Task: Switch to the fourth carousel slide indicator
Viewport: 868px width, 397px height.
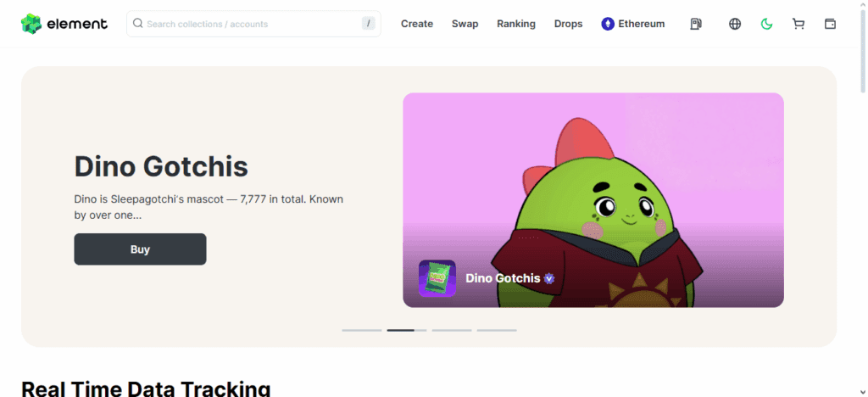Action: coord(497,330)
